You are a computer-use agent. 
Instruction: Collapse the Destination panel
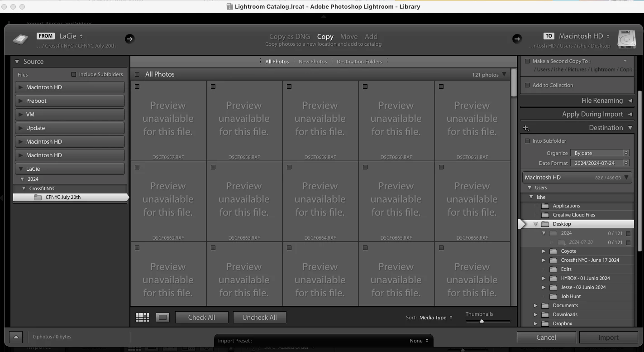(x=630, y=128)
